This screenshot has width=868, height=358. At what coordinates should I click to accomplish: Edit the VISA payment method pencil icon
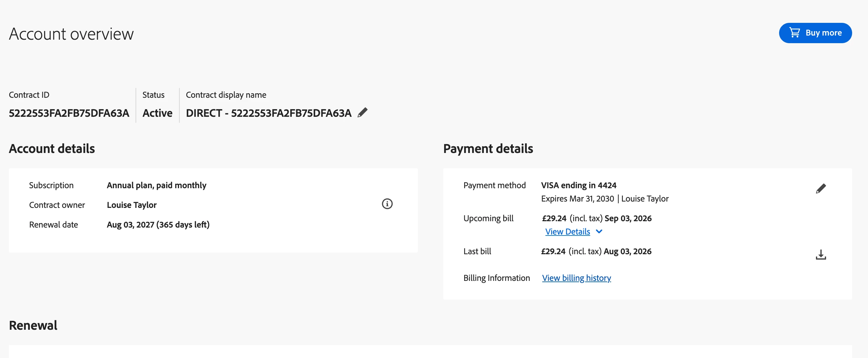point(821,189)
